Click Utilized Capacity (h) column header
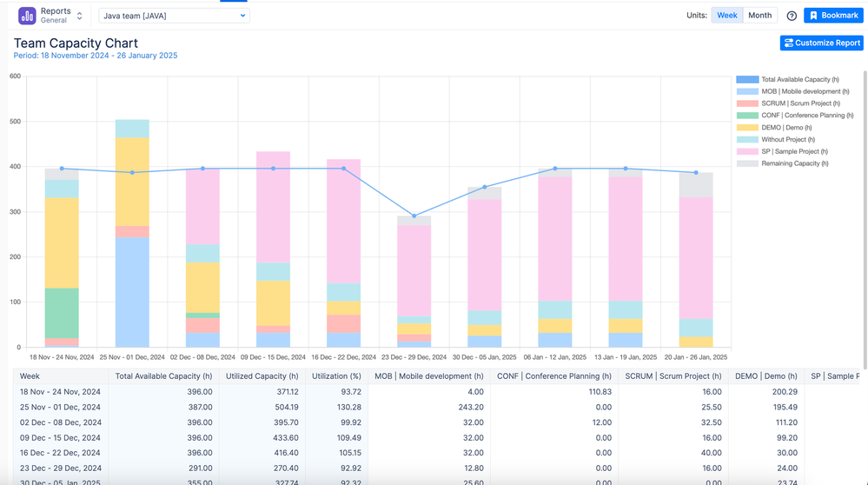 [x=262, y=376]
